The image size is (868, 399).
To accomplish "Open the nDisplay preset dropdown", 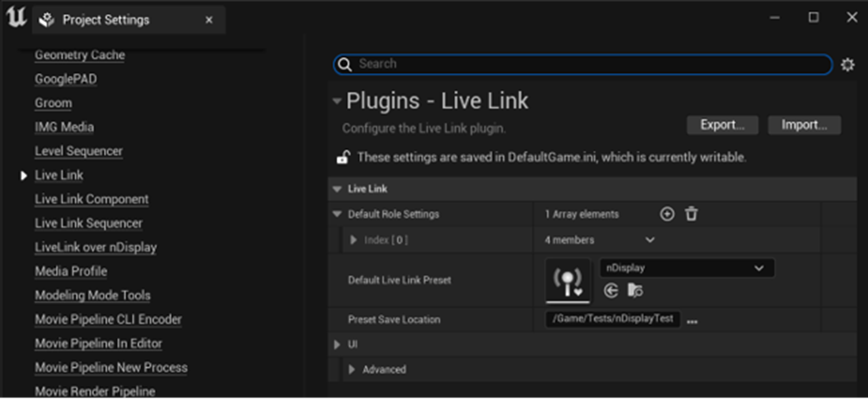I will pyautogui.click(x=687, y=268).
